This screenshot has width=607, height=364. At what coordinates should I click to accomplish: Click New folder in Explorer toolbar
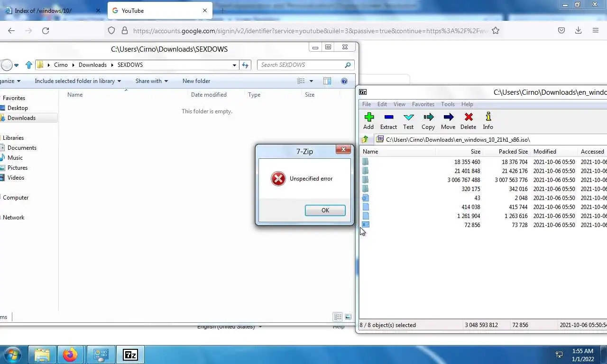pos(196,81)
